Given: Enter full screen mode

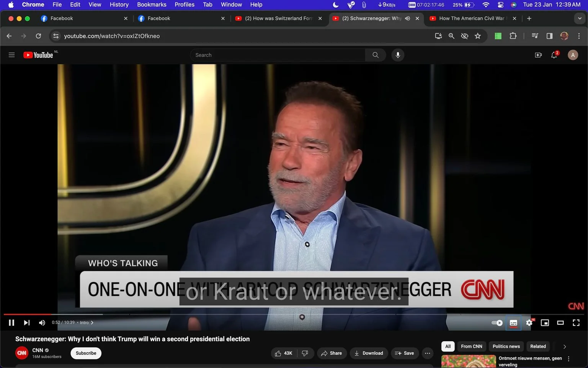Looking at the screenshot, I should tap(576, 323).
